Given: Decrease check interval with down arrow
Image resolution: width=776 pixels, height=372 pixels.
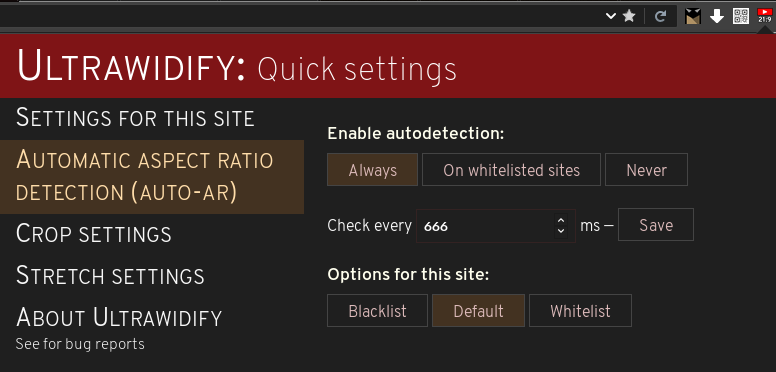Looking at the screenshot, I should tap(561, 232).
